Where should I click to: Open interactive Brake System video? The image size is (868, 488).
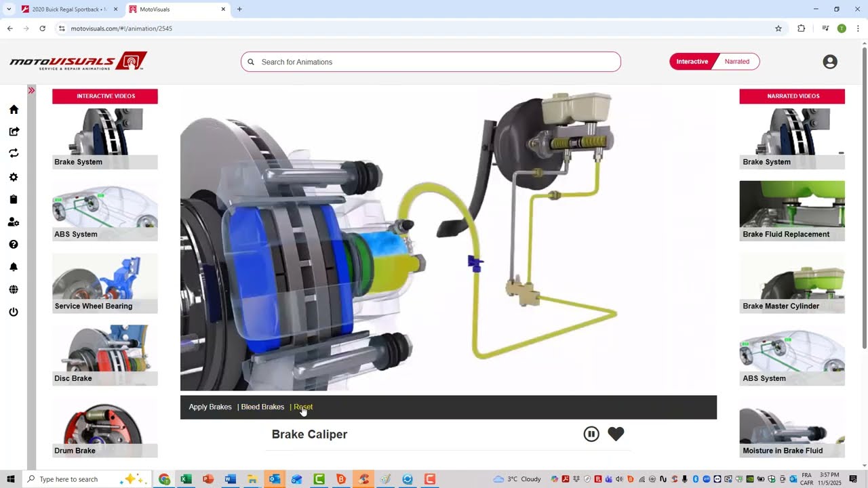[105, 138]
